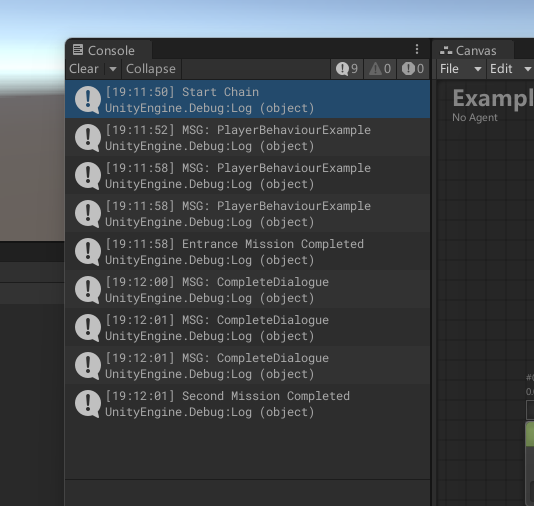Click the Console tab list icon

(x=78, y=50)
